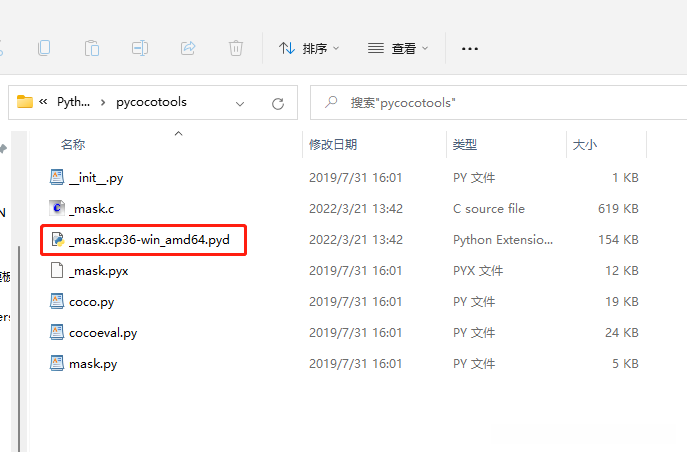The width and height of the screenshot is (687, 452).
Task: Click the _mask.c C source icon
Action: pyautogui.click(x=57, y=208)
